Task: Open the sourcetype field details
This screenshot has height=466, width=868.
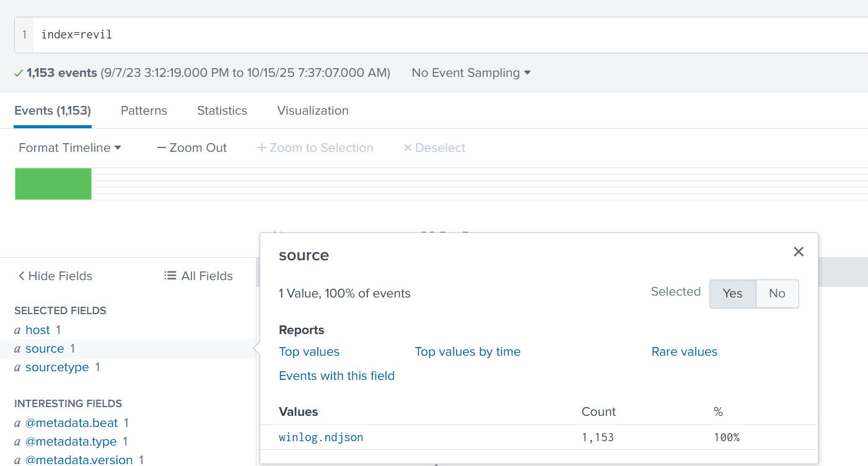Action: pos(57,367)
